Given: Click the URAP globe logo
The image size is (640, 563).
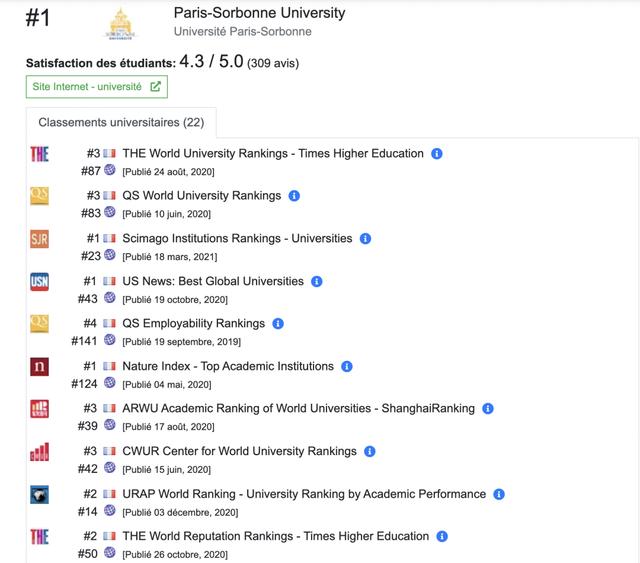Looking at the screenshot, I should [x=40, y=494].
